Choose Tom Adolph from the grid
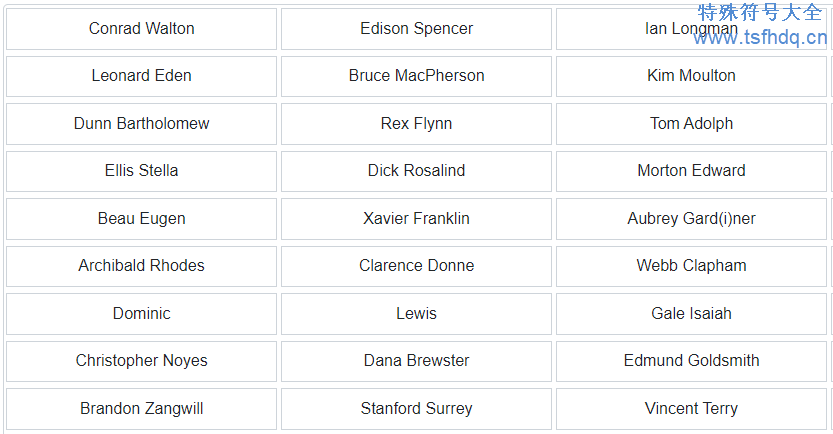This screenshot has height=434, width=833. pos(691,124)
